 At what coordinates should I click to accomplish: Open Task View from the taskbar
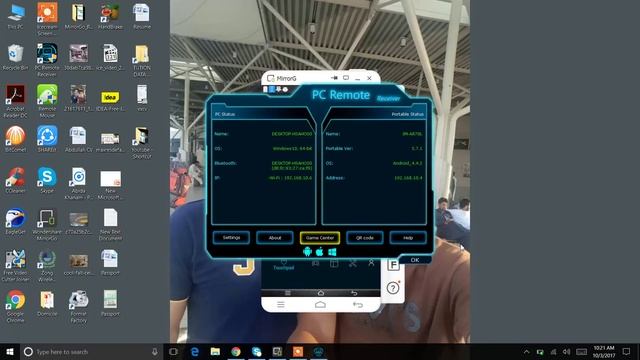tap(173, 351)
